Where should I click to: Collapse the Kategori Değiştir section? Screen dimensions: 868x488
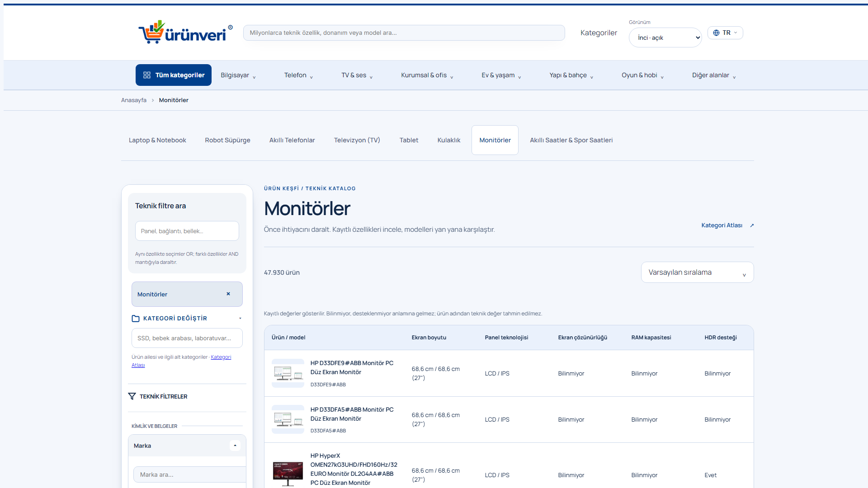coord(240,319)
